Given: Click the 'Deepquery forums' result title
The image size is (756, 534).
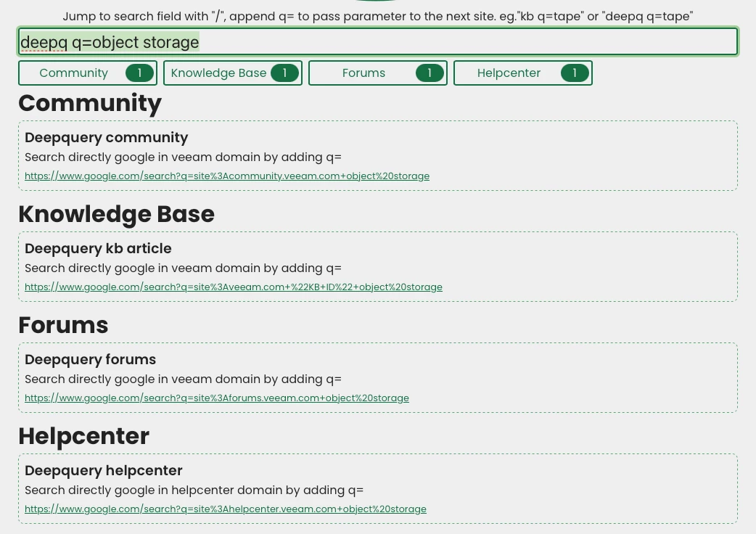Looking at the screenshot, I should [x=91, y=360].
